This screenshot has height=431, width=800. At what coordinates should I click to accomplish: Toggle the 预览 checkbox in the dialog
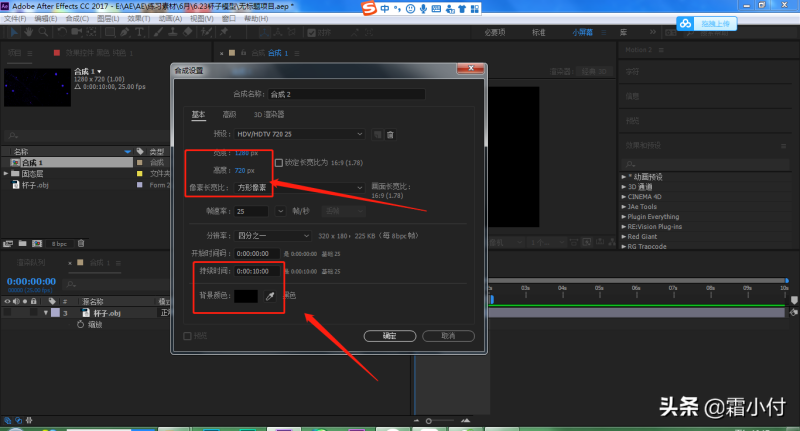pyautogui.click(x=187, y=336)
